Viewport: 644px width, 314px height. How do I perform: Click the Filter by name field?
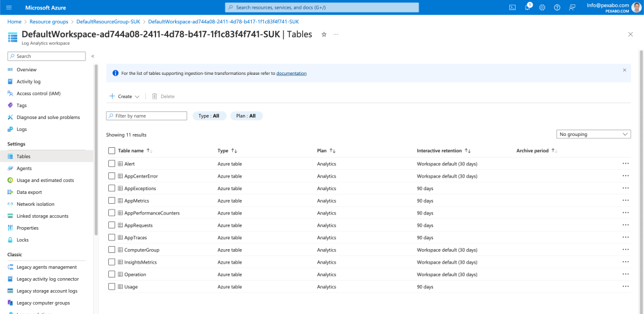point(146,116)
